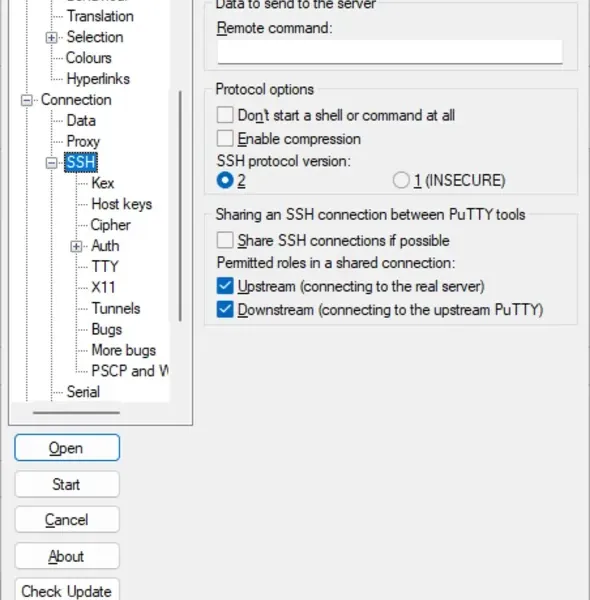This screenshot has width=590, height=600.
Task: Open the Kex settings page
Action: (103, 183)
